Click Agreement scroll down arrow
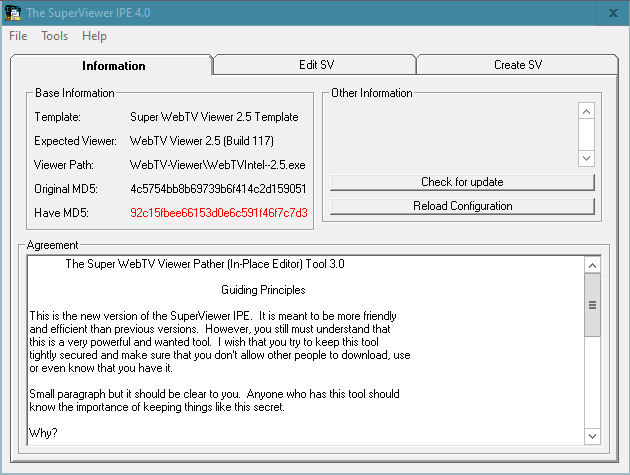 click(x=592, y=436)
